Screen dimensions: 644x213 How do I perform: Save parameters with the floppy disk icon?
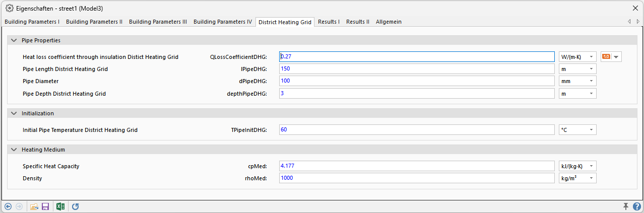(x=45, y=206)
